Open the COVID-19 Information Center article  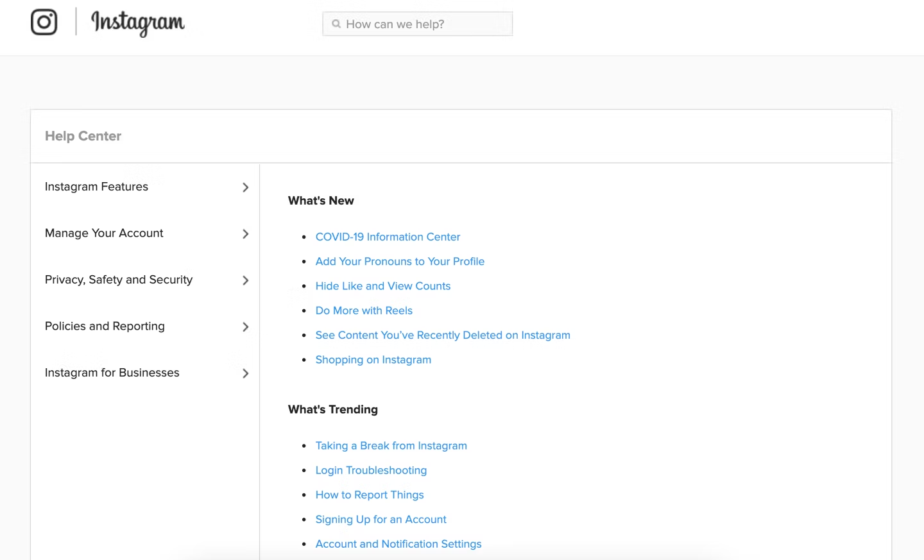coord(388,237)
